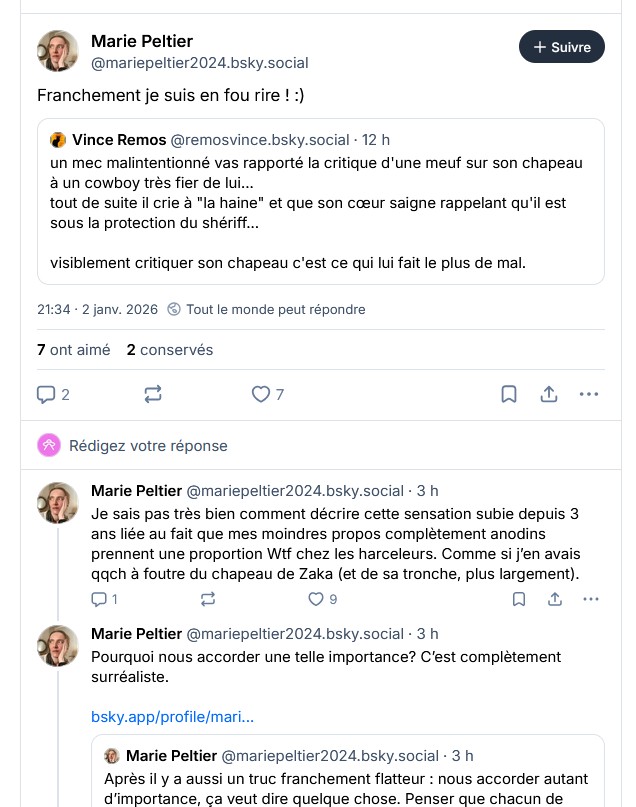Share the first thread reply
The width and height of the screenshot is (636, 807).
pos(555,599)
